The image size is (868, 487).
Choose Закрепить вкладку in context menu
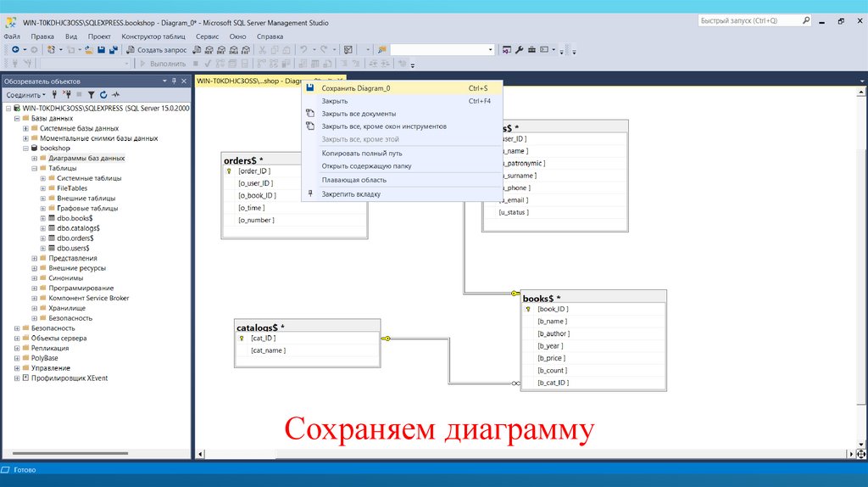click(402, 194)
